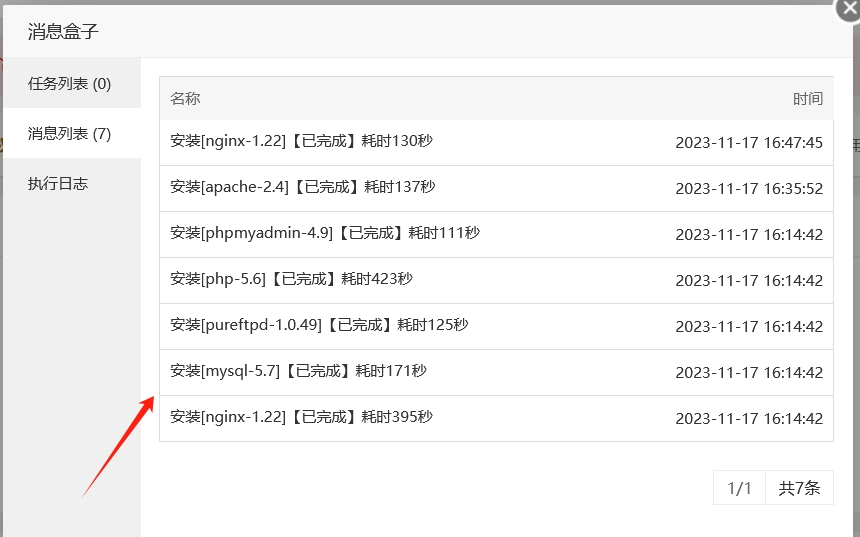Close the 消息盒子 dialog with X icon
Viewport: 860px width, 537px height.
[x=849, y=8]
